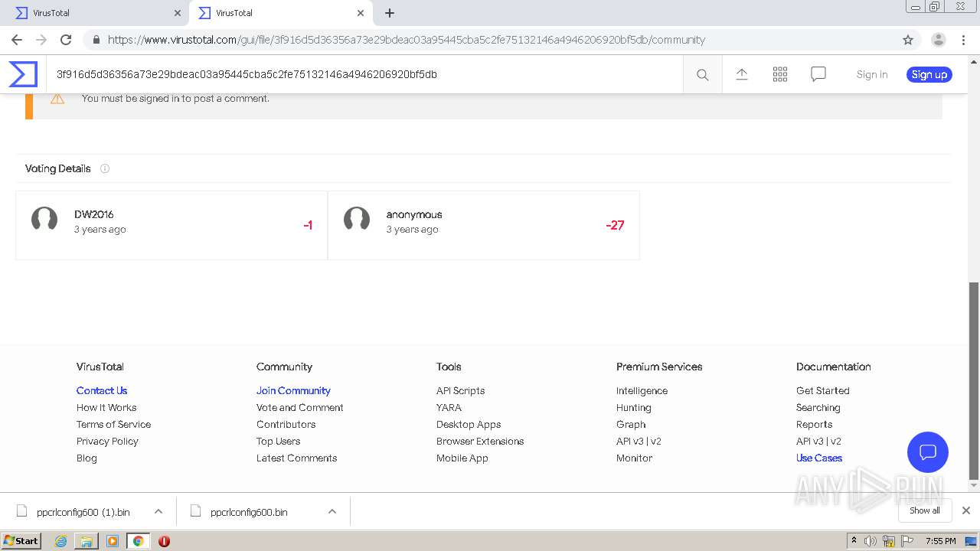
Task: Click the hash search input field
Action: pyautogui.click(x=364, y=74)
